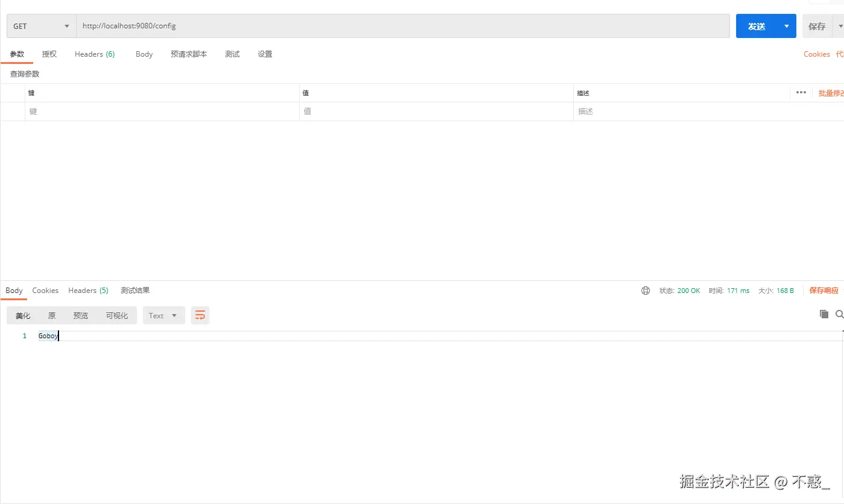Click the 保存 save button
Viewport: 844px width, 504px height.
(x=817, y=26)
